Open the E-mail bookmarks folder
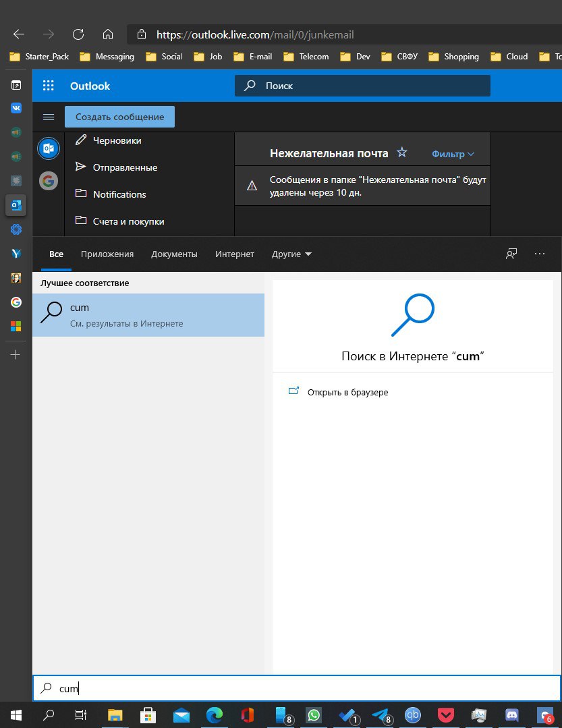The image size is (562, 728). (253, 56)
